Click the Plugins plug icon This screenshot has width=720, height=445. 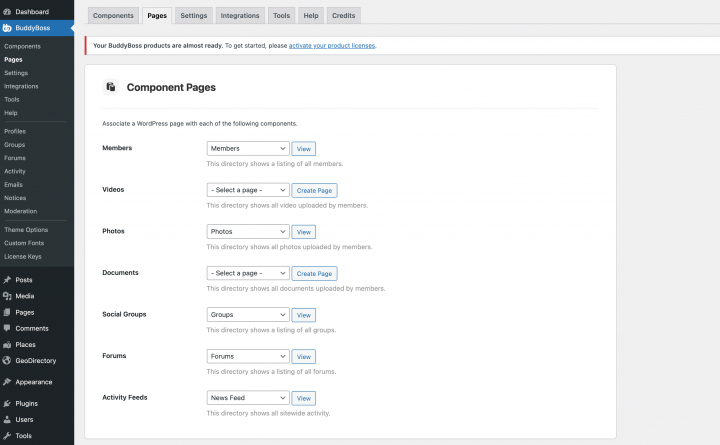pos(7,404)
